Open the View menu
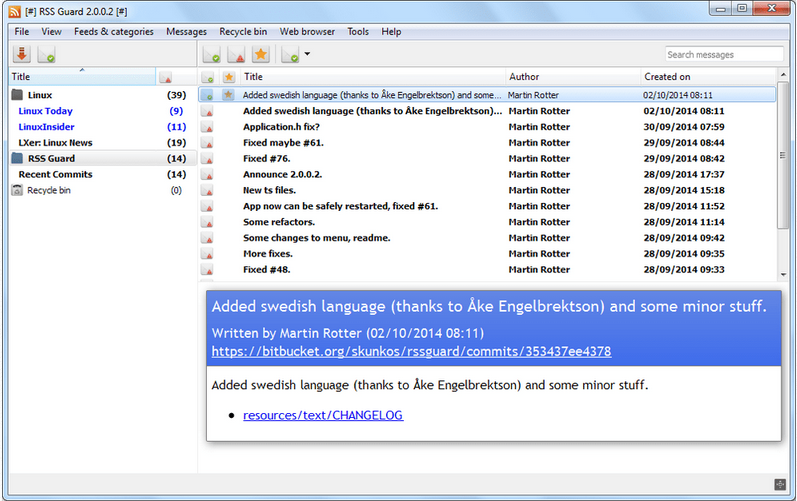 (51, 32)
